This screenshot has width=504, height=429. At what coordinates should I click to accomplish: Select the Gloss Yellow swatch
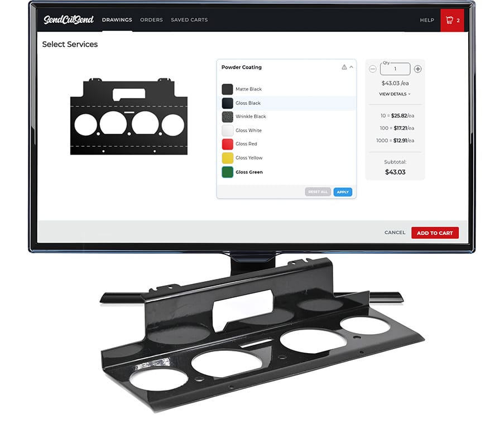coord(227,158)
